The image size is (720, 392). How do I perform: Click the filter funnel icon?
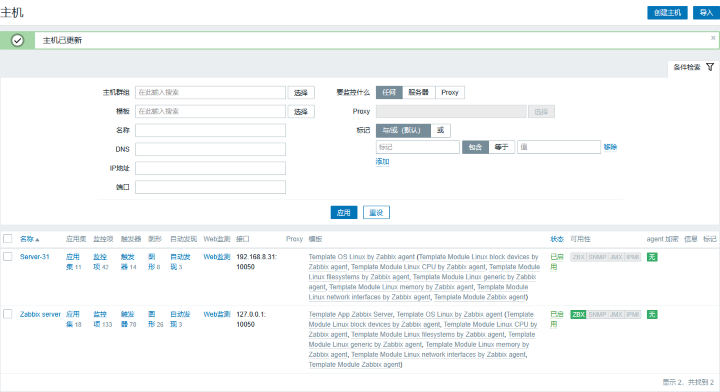710,67
